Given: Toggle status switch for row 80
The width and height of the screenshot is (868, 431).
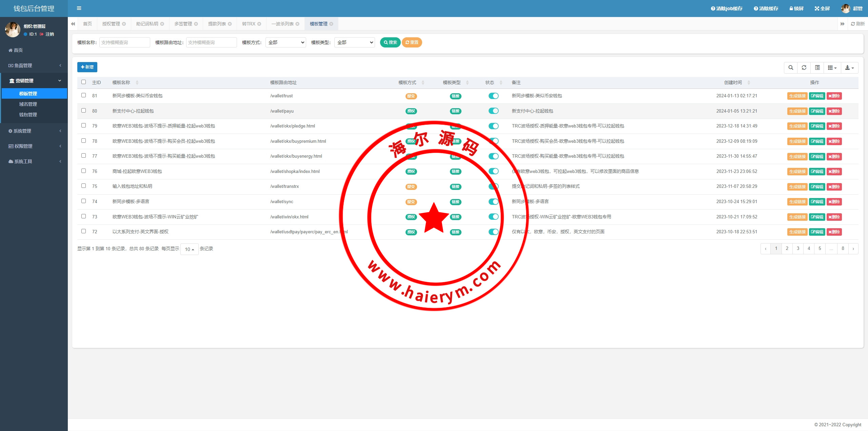Looking at the screenshot, I should coord(493,111).
